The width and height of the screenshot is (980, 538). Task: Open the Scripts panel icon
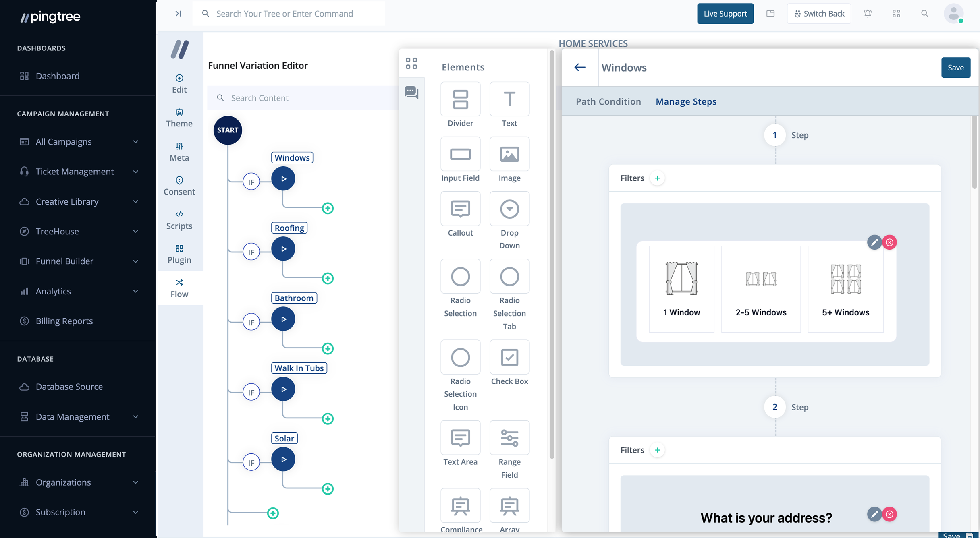tap(179, 219)
